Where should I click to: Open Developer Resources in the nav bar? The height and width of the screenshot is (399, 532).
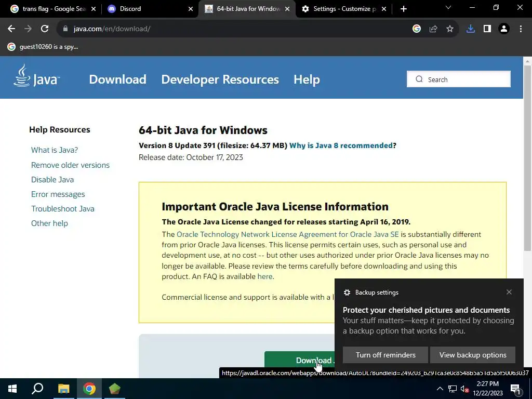pyautogui.click(x=220, y=79)
